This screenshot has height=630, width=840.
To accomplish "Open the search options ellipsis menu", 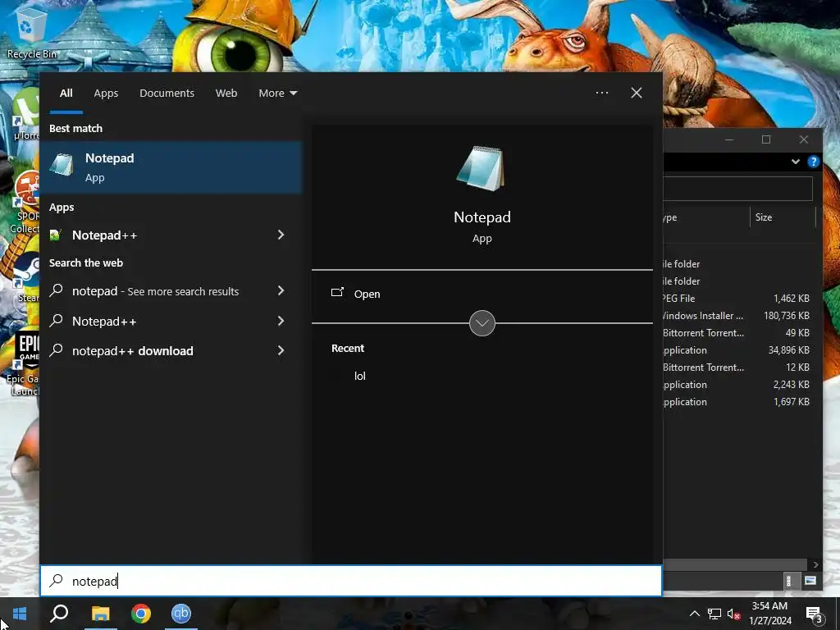I will point(601,93).
